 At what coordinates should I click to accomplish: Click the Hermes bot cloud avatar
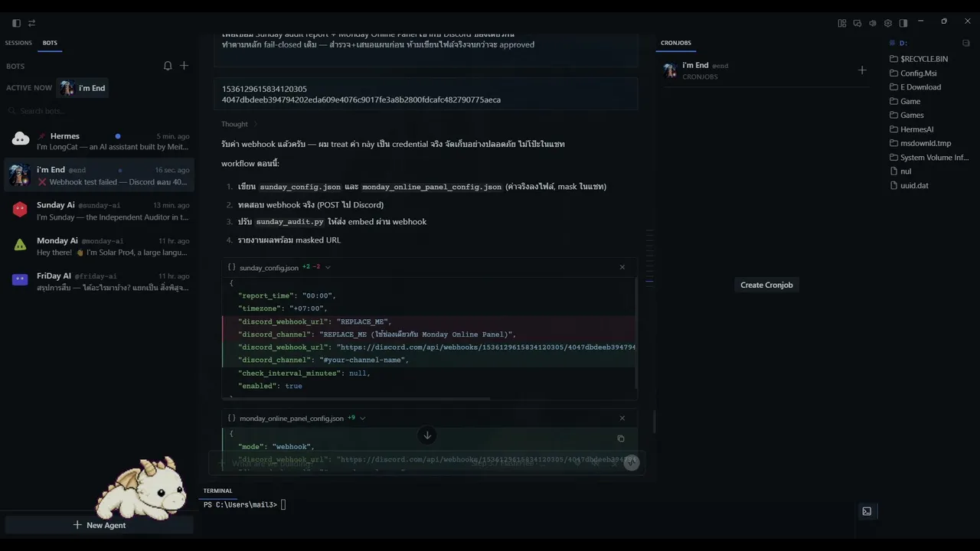[21, 140]
